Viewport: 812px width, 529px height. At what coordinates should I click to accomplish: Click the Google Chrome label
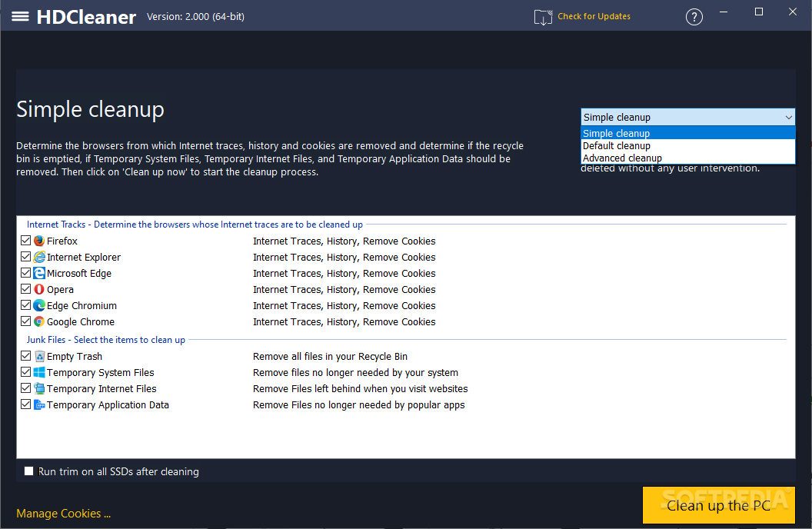point(80,322)
